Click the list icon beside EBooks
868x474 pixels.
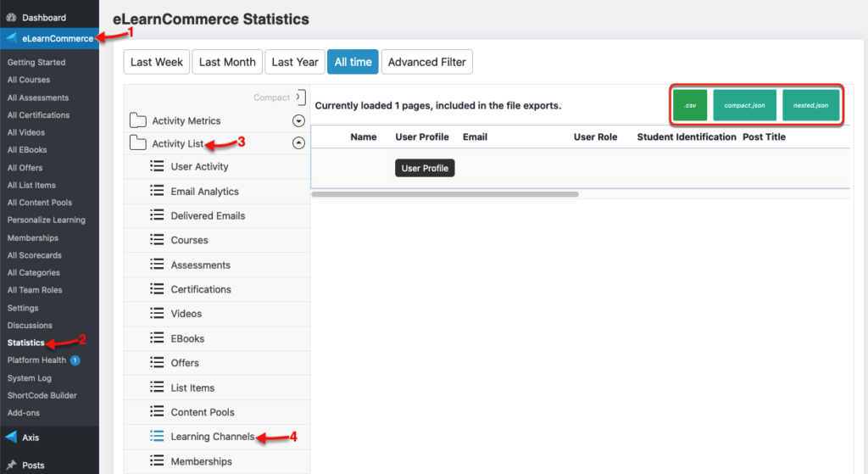point(157,337)
